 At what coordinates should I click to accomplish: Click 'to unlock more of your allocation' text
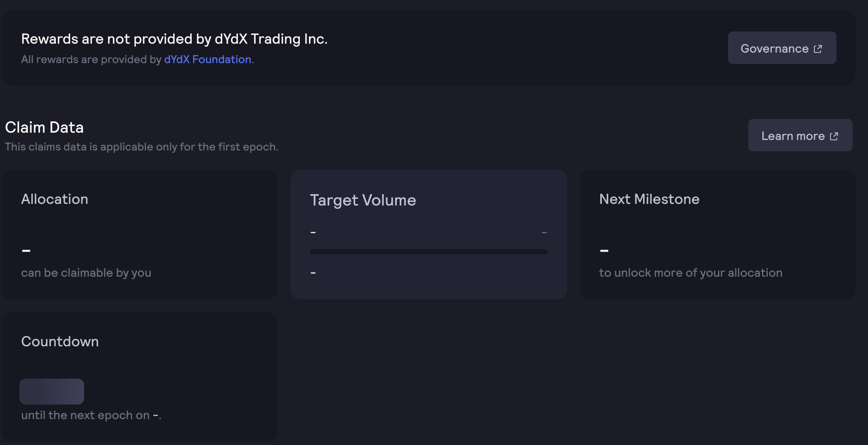coord(690,273)
